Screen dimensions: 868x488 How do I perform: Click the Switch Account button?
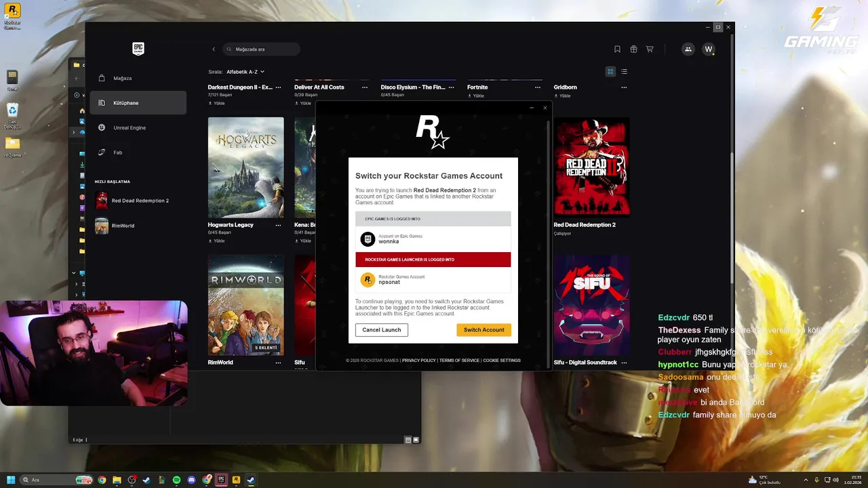point(484,330)
